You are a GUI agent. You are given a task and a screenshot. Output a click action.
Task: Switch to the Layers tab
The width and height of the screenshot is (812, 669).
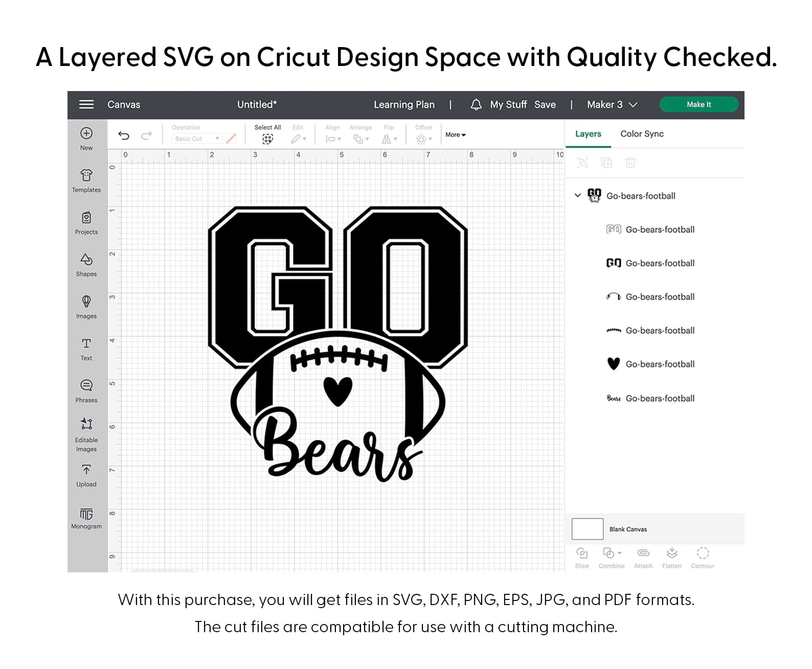588,134
